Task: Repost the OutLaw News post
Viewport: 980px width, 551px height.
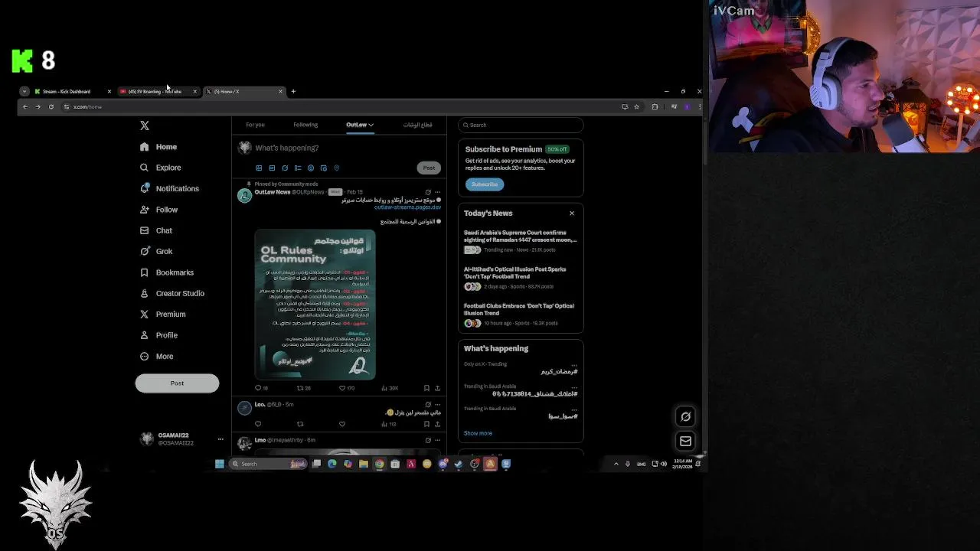Action: click(302, 388)
